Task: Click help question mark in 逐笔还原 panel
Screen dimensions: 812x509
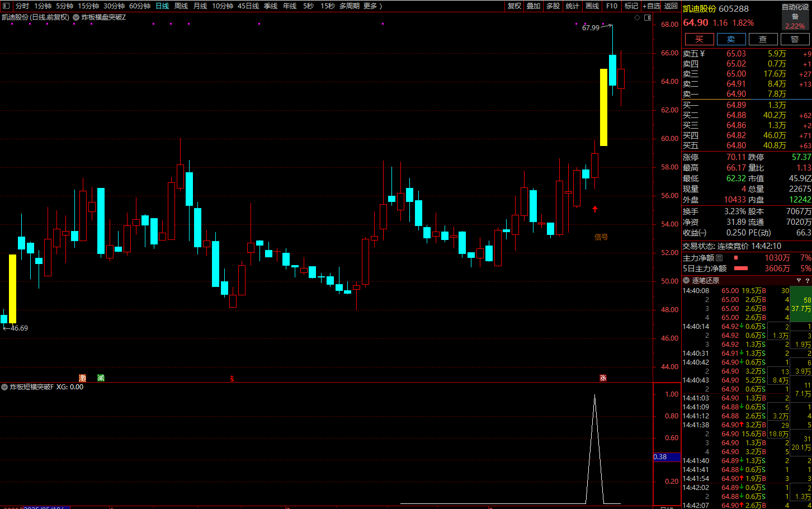Action: point(807,280)
